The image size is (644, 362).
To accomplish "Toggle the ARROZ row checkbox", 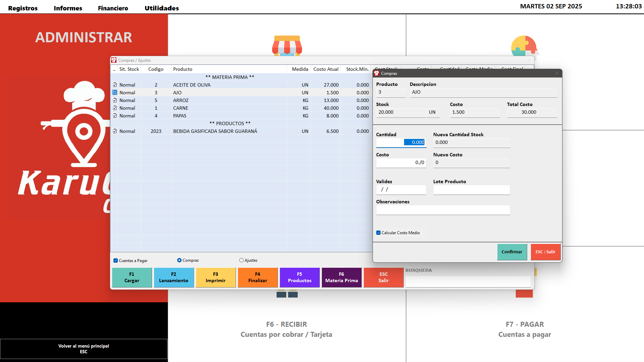I will (x=115, y=100).
